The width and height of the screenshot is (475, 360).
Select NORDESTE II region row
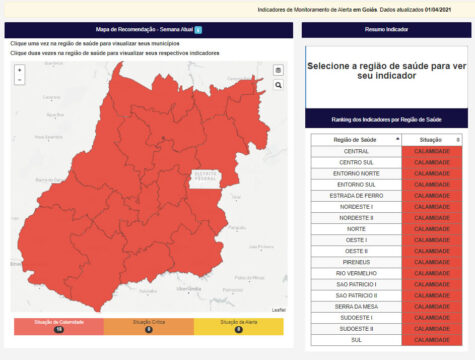click(x=386, y=218)
